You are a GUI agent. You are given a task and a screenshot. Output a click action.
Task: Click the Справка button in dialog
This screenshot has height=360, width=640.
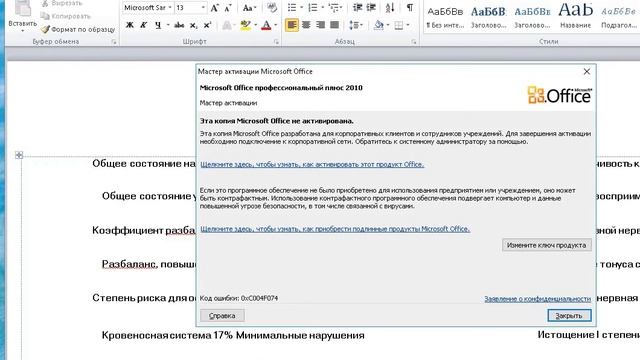(222, 316)
